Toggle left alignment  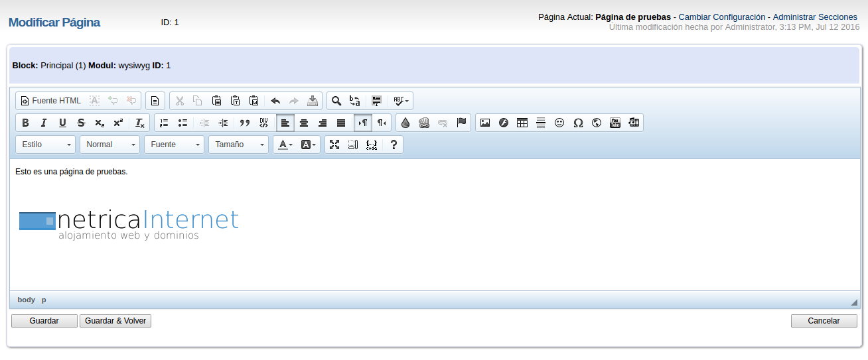[x=285, y=123]
